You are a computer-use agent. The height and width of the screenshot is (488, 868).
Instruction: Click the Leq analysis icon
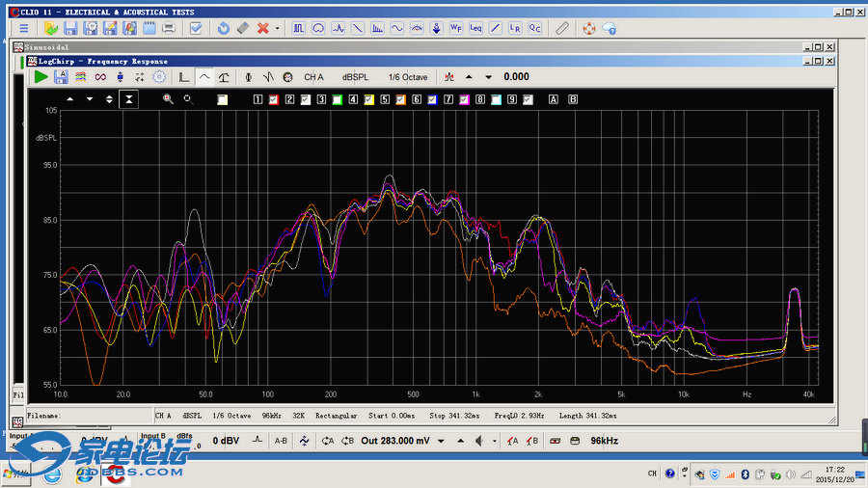(x=475, y=28)
